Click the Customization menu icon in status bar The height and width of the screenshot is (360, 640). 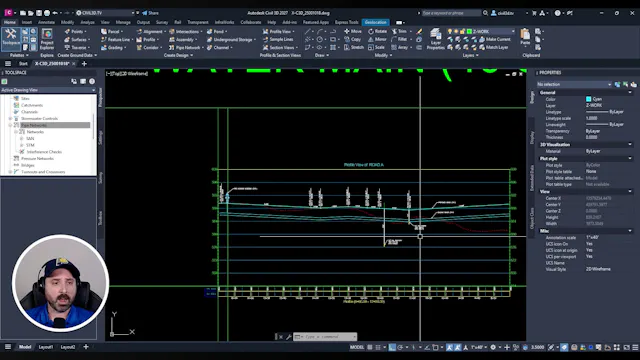(x=635, y=347)
